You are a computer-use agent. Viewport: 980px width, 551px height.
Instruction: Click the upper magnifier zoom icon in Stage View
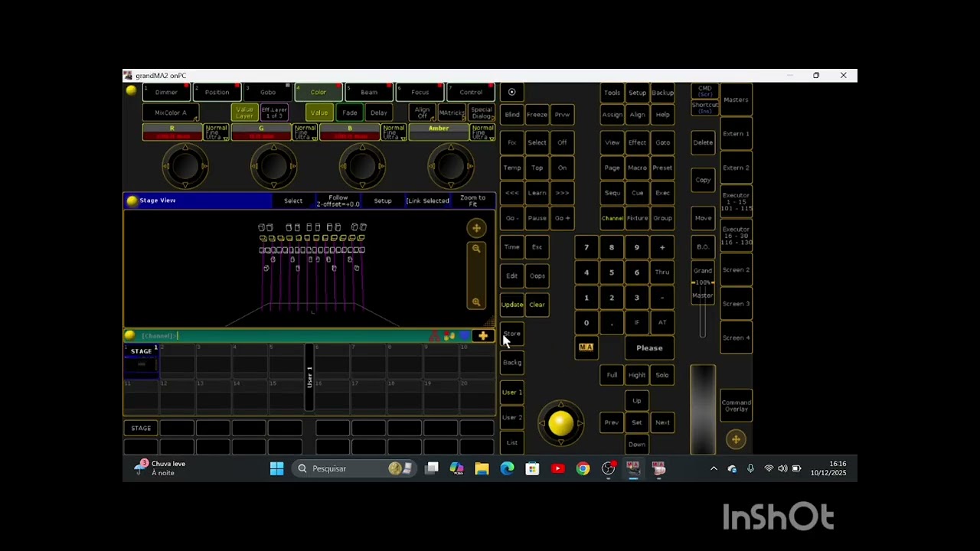click(x=476, y=249)
